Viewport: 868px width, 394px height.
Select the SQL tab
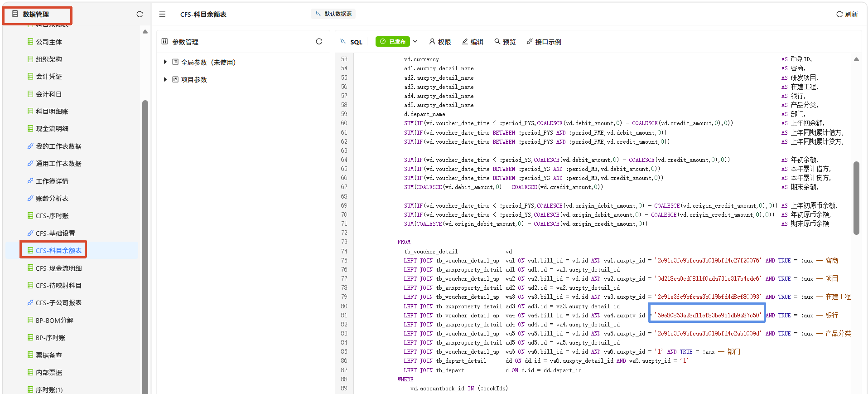point(352,42)
